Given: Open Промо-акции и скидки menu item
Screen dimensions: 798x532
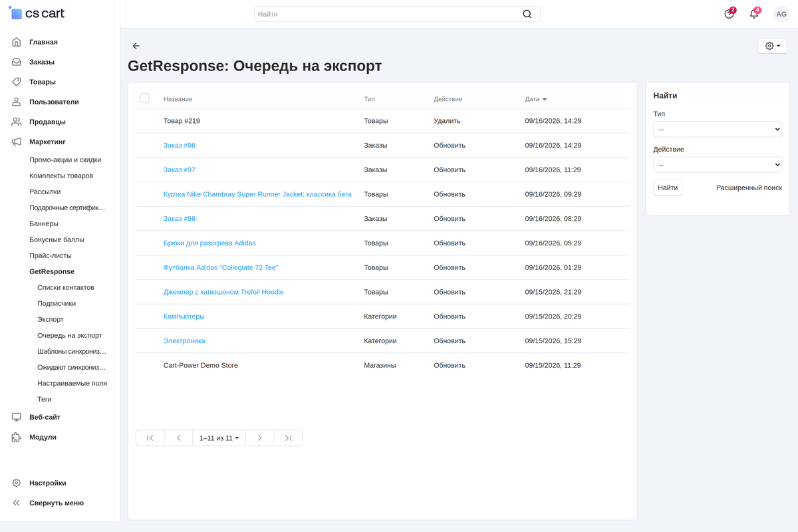Looking at the screenshot, I should click(x=65, y=160).
